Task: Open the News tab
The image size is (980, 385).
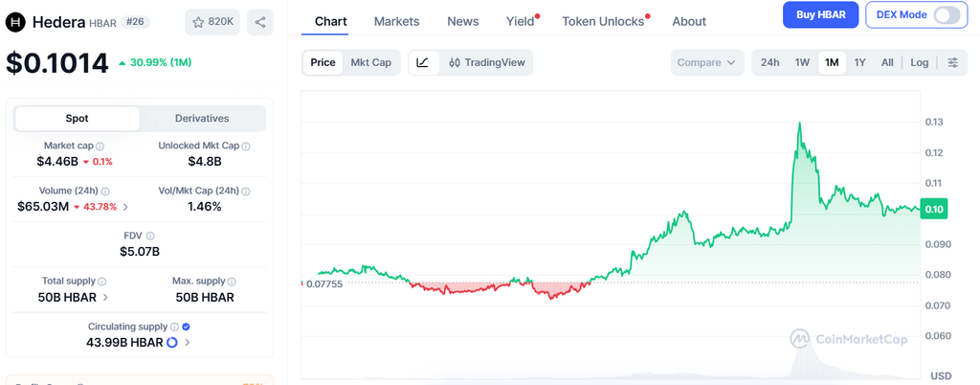Action: [x=463, y=21]
